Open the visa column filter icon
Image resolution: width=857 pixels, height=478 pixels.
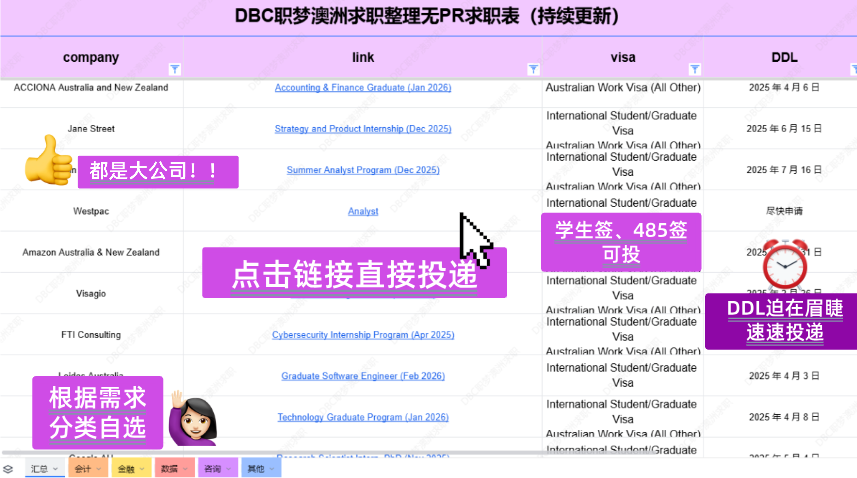click(695, 69)
